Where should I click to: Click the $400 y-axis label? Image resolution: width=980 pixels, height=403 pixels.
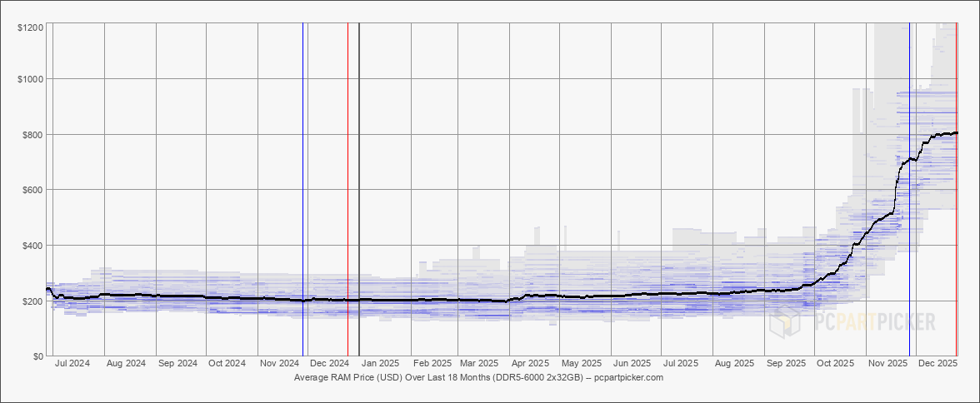[x=33, y=246]
